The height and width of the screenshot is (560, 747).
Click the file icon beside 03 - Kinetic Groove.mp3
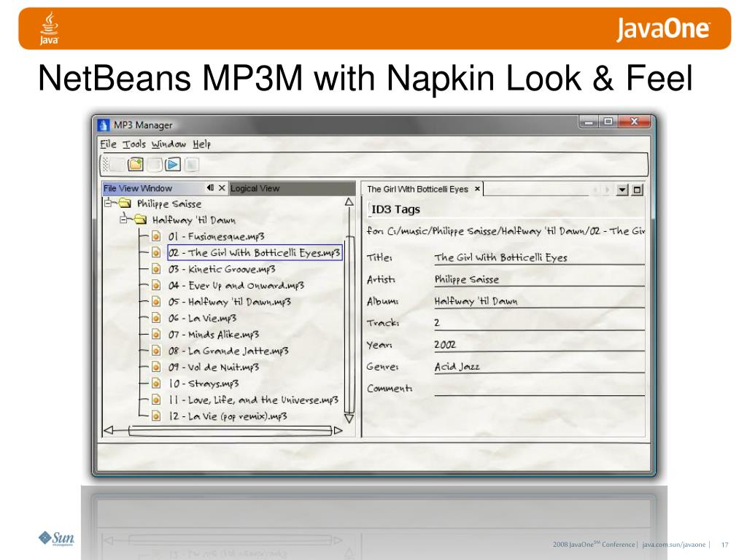coord(156,269)
